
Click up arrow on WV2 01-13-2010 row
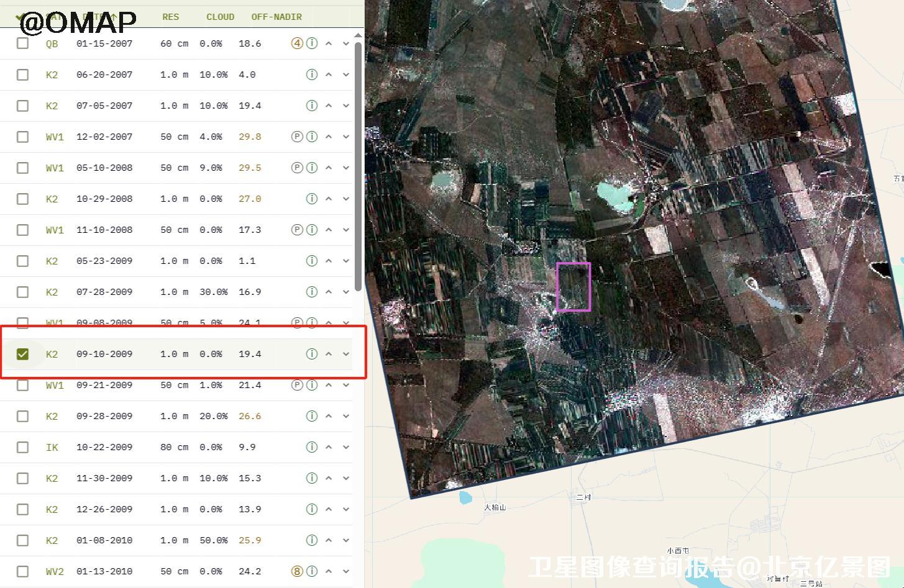tap(329, 571)
